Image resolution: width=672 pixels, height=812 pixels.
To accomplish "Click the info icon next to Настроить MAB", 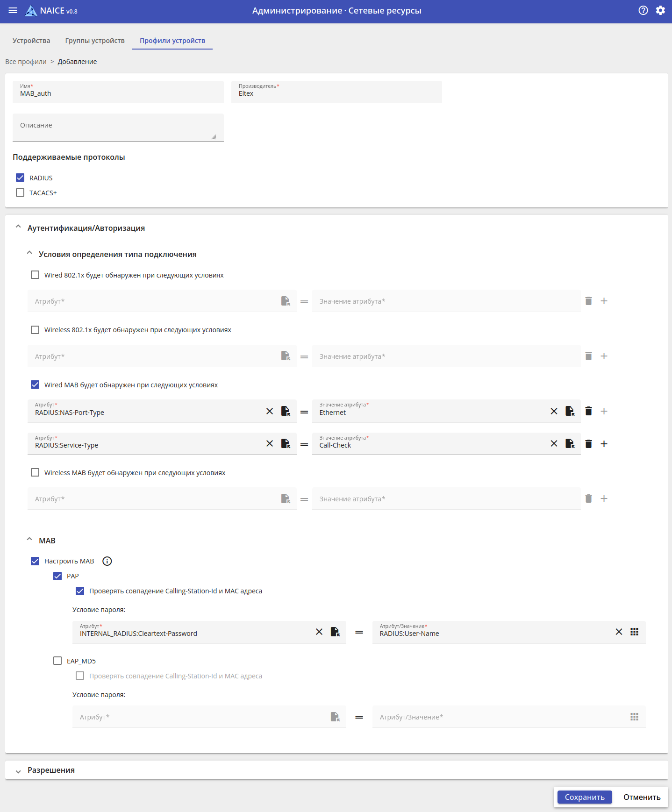I will tap(107, 561).
